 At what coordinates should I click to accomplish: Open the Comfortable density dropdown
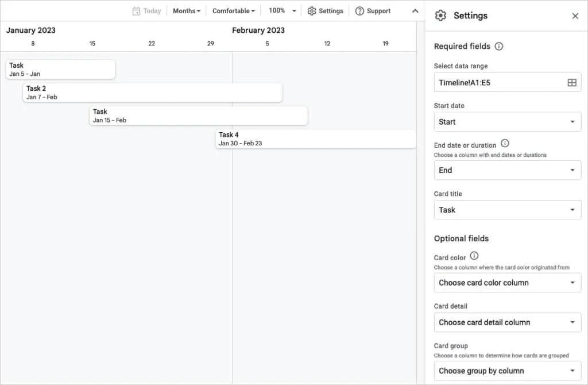pos(234,10)
